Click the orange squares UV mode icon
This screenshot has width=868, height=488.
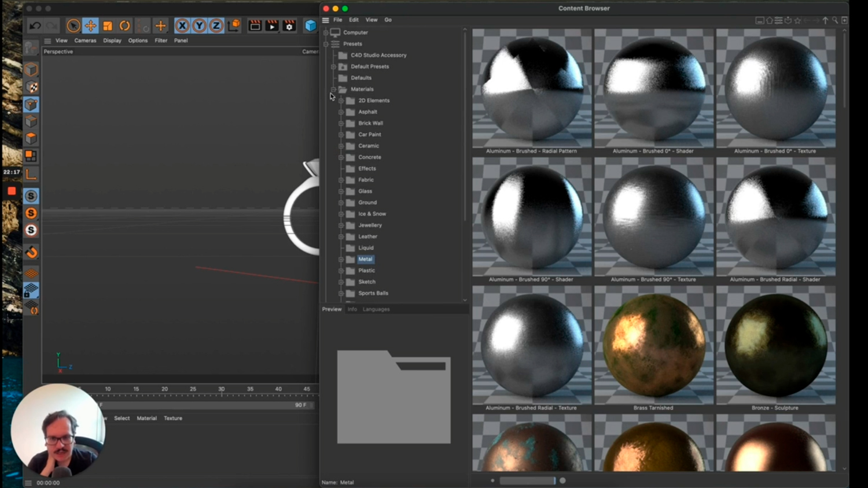click(x=31, y=156)
